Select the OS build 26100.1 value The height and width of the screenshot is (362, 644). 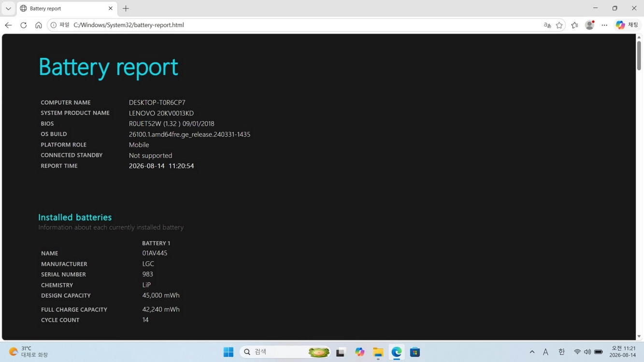click(189, 134)
